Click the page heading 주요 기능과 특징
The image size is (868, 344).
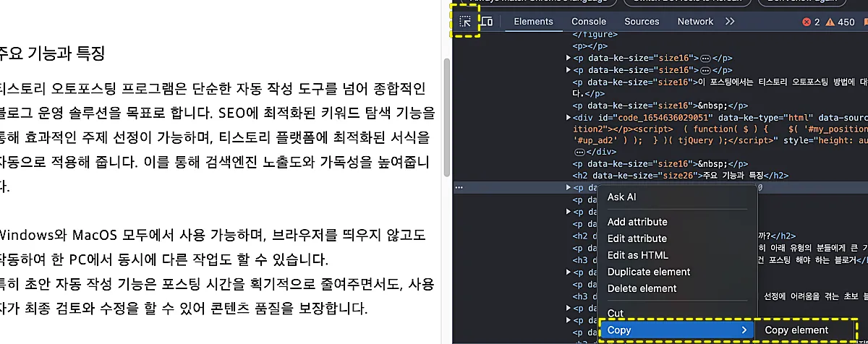pos(53,53)
